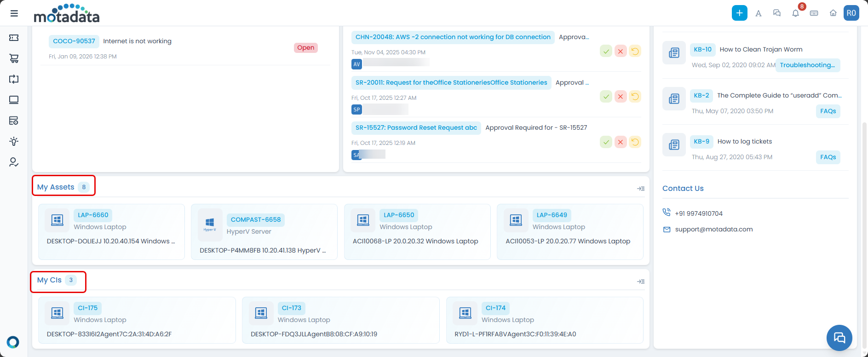Reject the CHN-20048 request with red X
Screen dimensions: 868x357
pos(621,51)
